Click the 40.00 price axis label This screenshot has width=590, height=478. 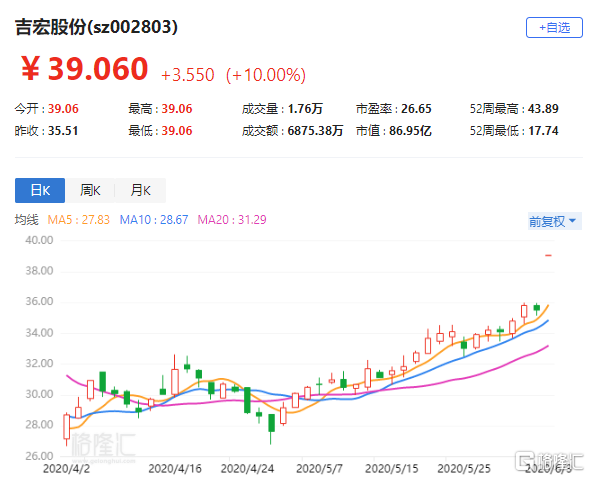tap(39, 240)
